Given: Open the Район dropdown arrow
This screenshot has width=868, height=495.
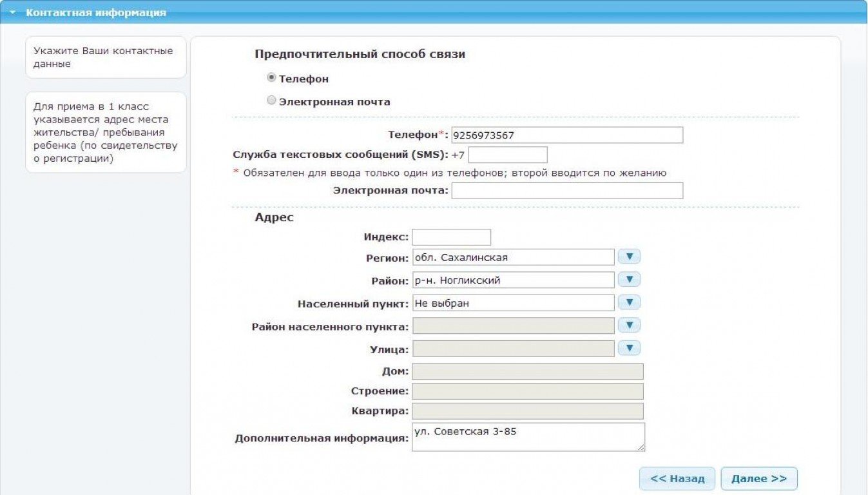Looking at the screenshot, I should coord(629,280).
